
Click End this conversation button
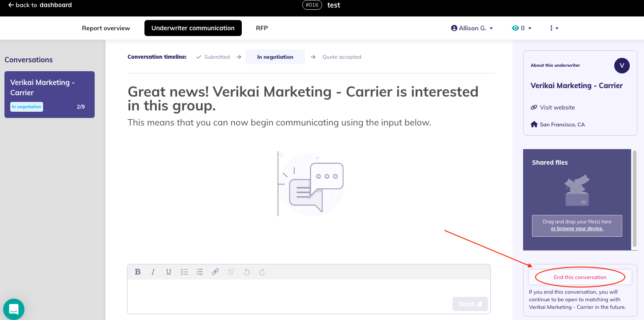[x=580, y=277]
